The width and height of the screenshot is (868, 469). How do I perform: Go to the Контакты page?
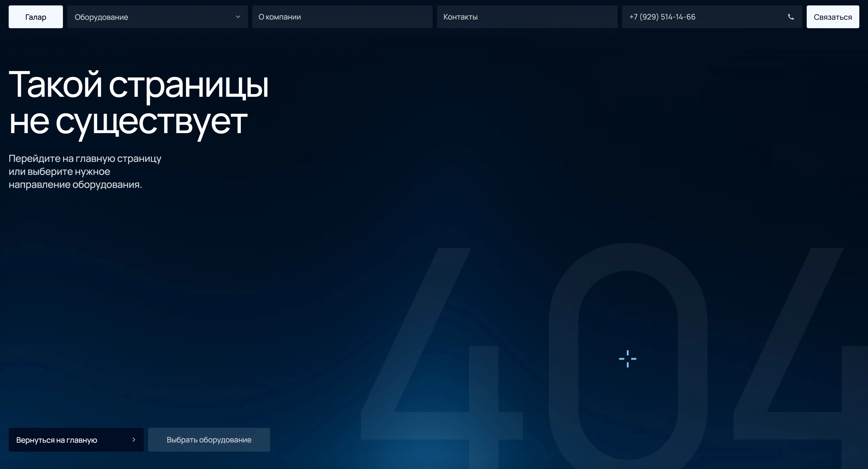coord(527,17)
